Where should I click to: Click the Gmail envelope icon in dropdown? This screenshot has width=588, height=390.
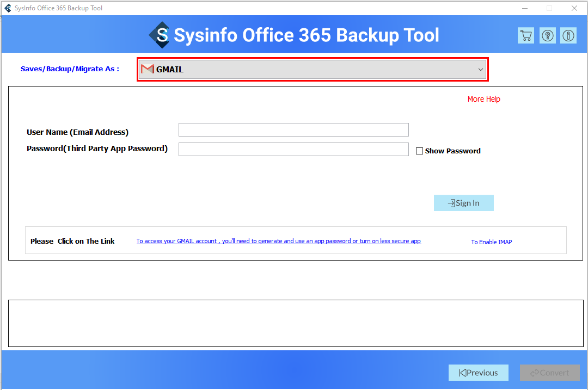(148, 69)
